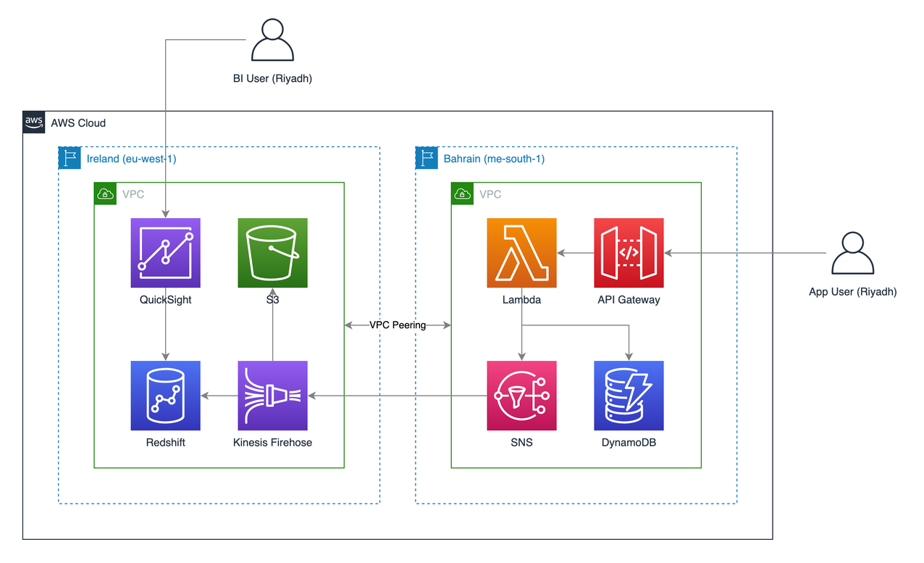Click the VPC Peering connection label
The width and height of the screenshot is (924, 563).
(x=397, y=325)
